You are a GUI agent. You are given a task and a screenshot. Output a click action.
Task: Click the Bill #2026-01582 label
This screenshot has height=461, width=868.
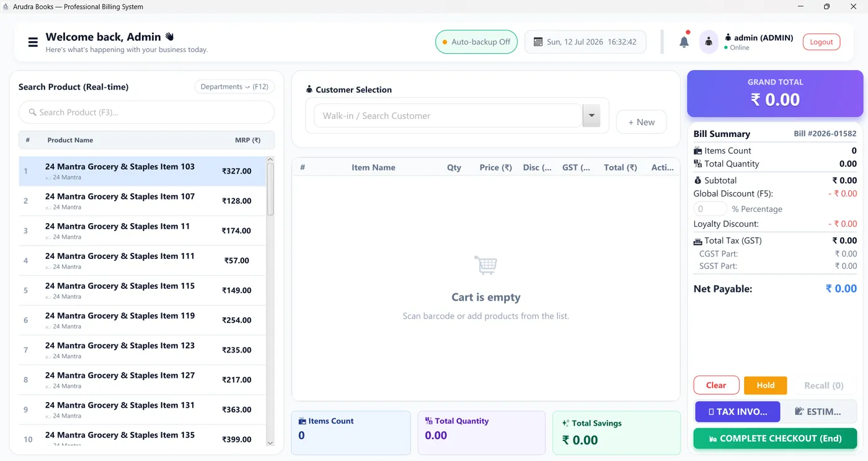825,133
